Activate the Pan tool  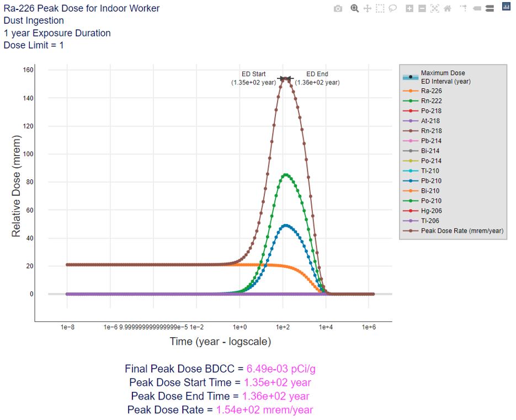[x=367, y=8]
